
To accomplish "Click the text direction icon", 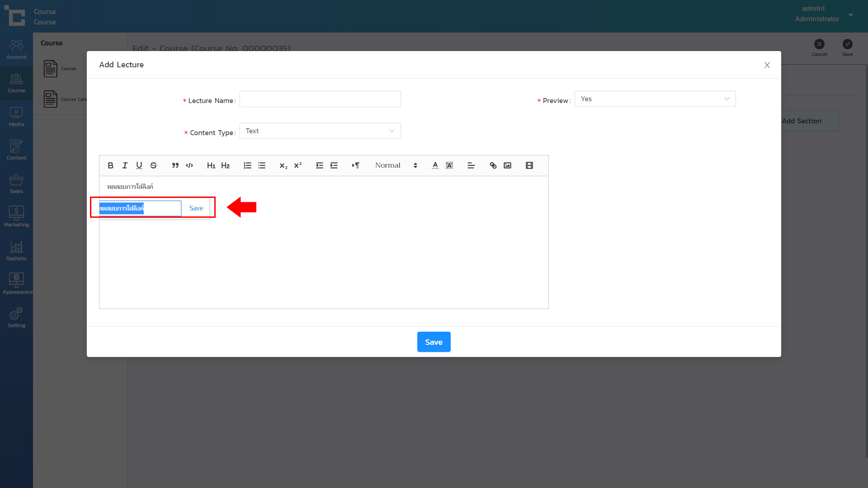I will (x=356, y=165).
